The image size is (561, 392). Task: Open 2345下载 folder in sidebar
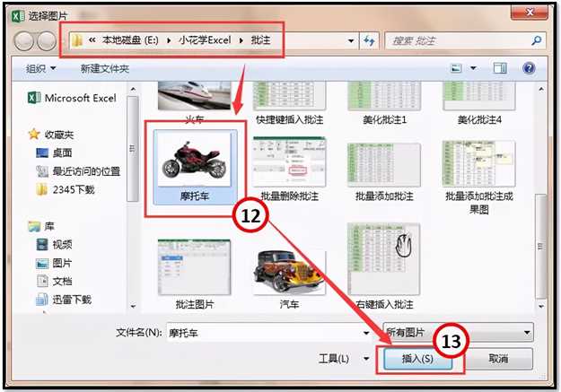[72, 189]
